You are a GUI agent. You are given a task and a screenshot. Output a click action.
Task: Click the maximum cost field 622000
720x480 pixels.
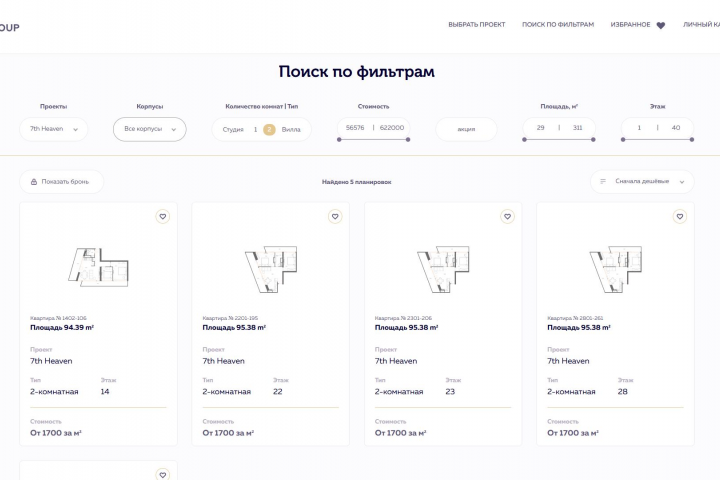(392, 128)
